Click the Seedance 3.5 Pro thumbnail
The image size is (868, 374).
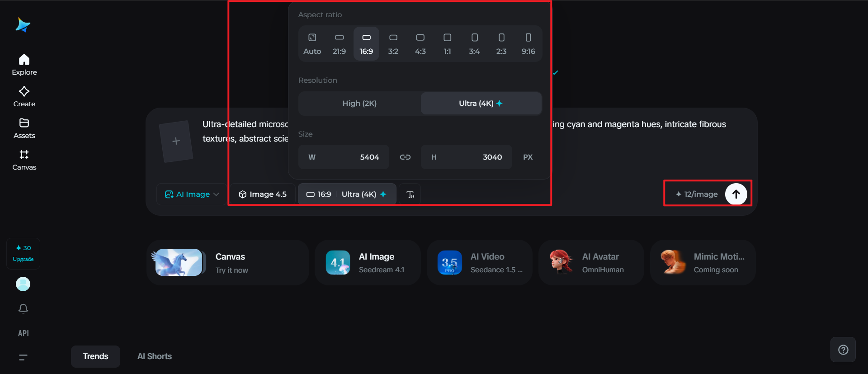449,263
